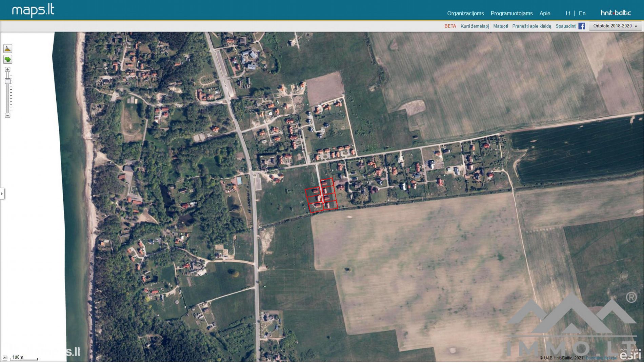The height and width of the screenshot is (363, 644).
Task: Switch language to En
Action: click(582, 14)
